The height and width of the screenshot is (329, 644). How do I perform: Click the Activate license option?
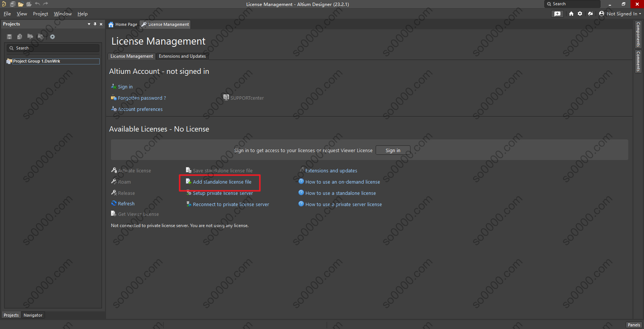coord(134,170)
